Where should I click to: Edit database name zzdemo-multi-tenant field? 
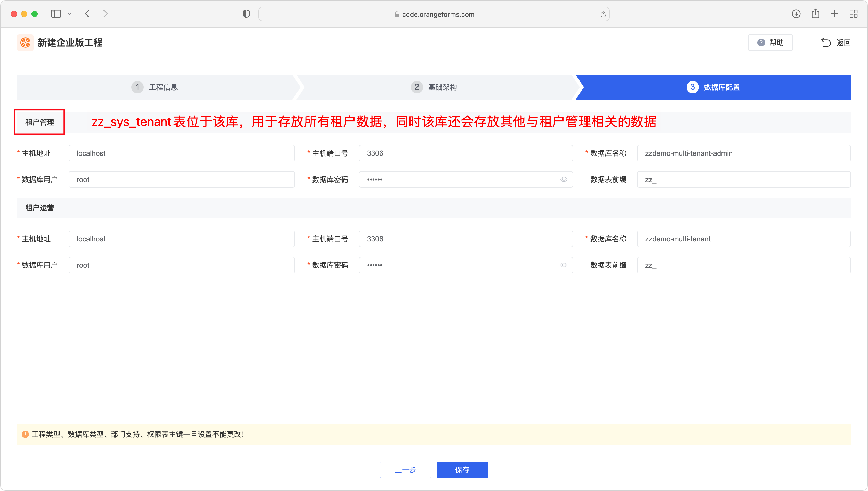[744, 239]
